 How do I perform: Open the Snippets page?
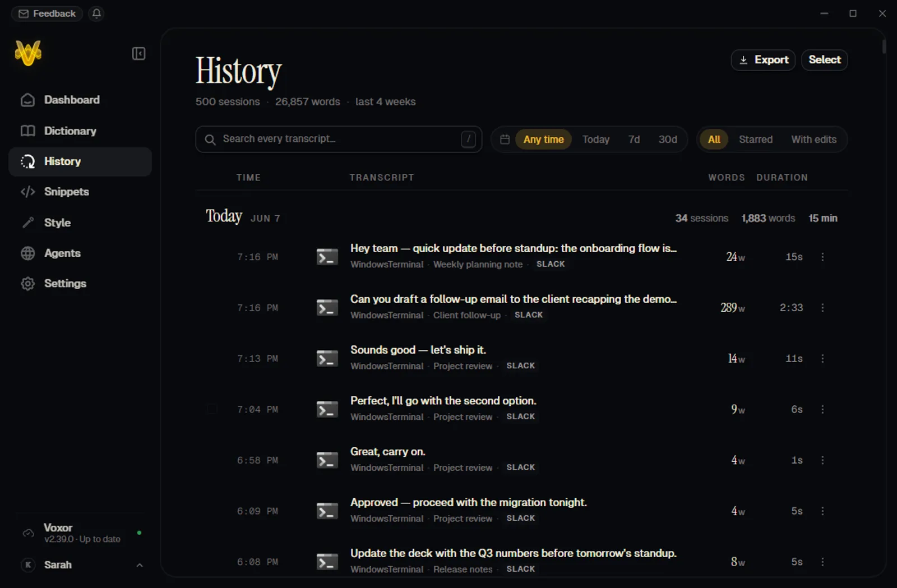point(80,192)
